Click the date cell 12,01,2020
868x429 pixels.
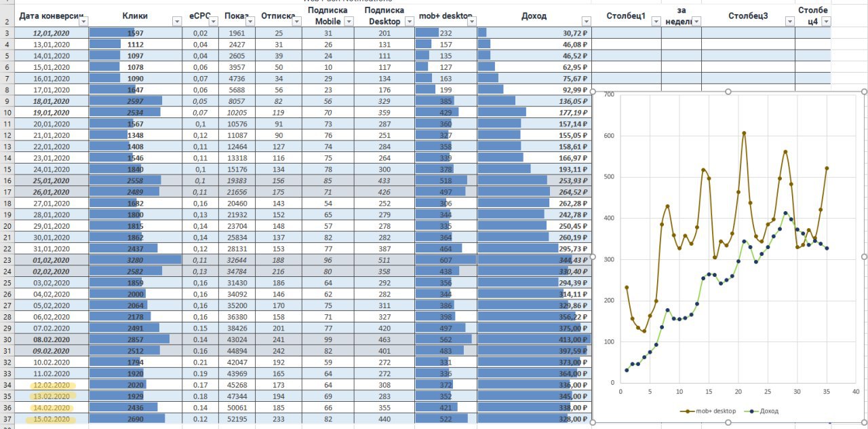coord(52,33)
